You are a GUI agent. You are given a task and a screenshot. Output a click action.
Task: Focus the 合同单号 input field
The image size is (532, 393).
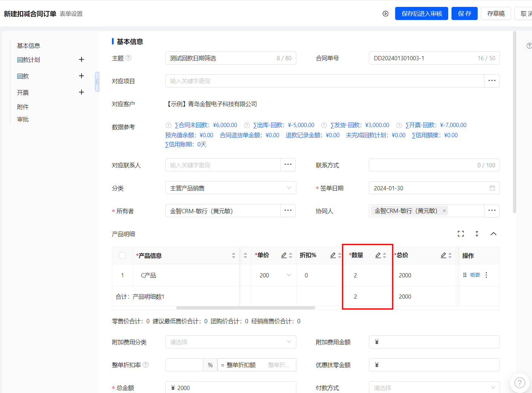pos(434,58)
